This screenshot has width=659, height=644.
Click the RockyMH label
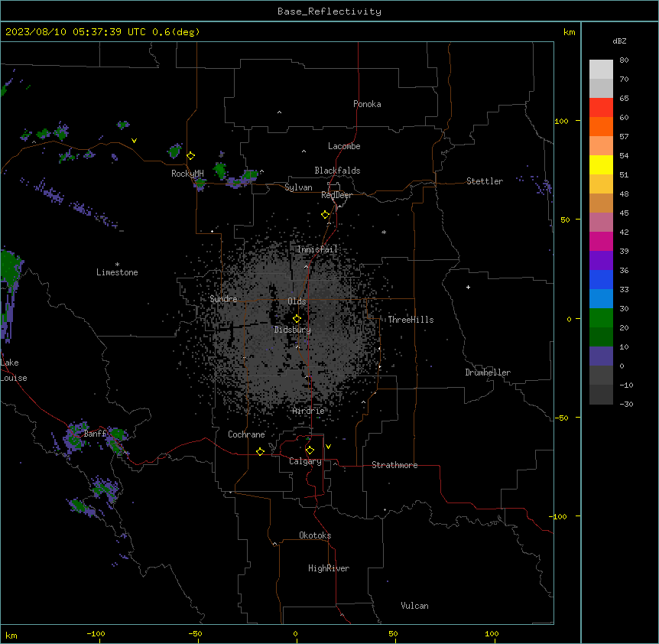[187, 174]
